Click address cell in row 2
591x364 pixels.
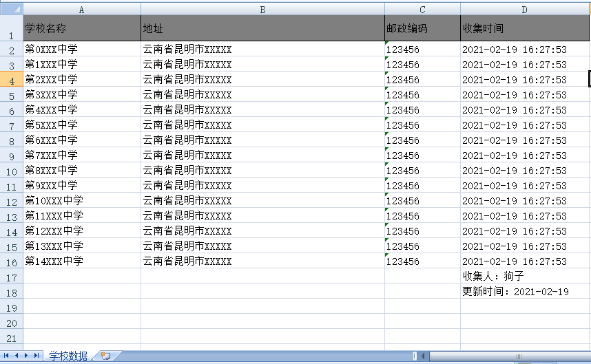[x=262, y=49]
